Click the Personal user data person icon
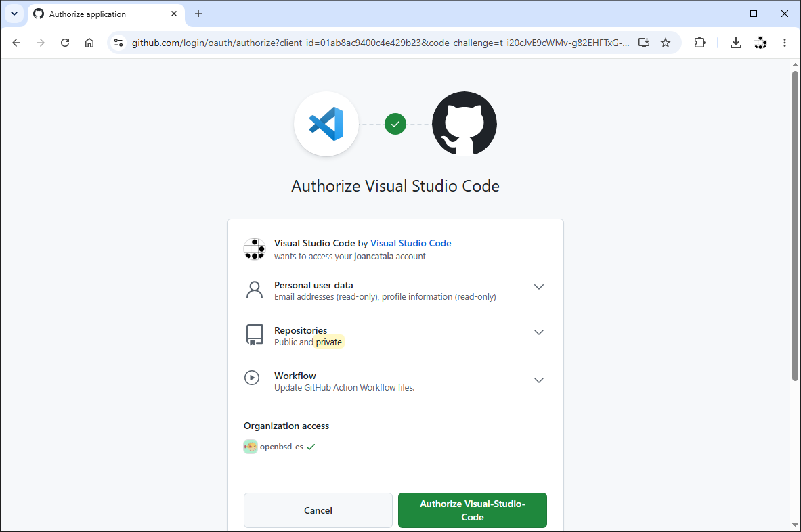This screenshot has width=801, height=532. [x=255, y=290]
